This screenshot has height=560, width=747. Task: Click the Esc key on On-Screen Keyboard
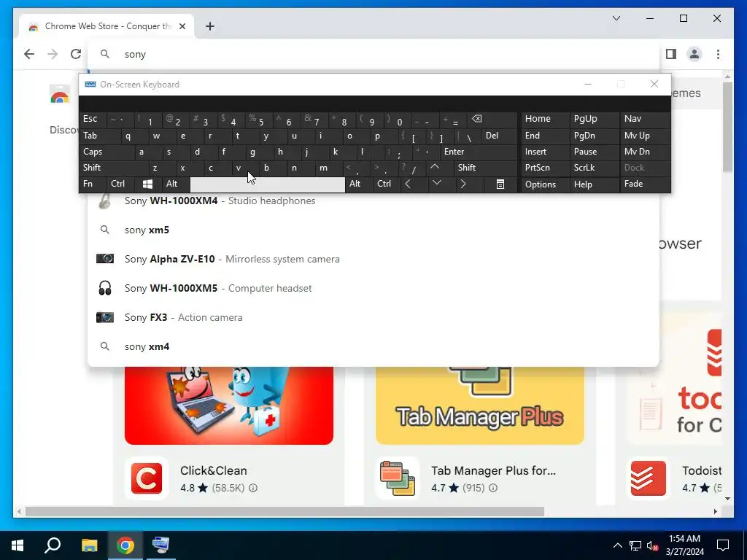[93, 119]
